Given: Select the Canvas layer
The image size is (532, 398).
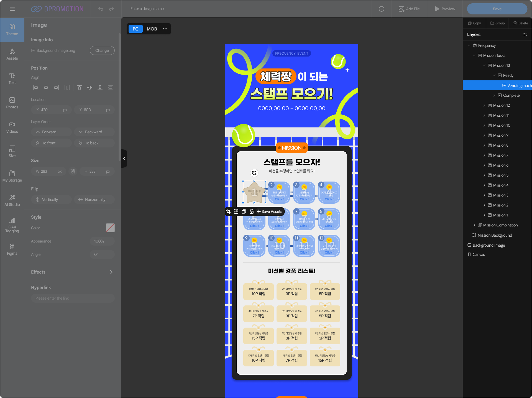Looking at the screenshot, I should (497, 254).
